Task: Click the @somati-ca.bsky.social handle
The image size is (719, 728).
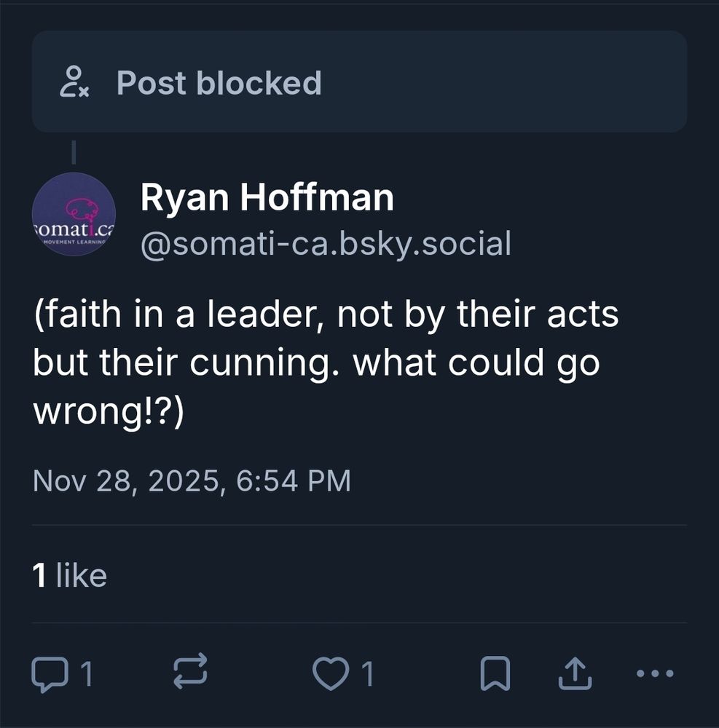Action: [326, 245]
